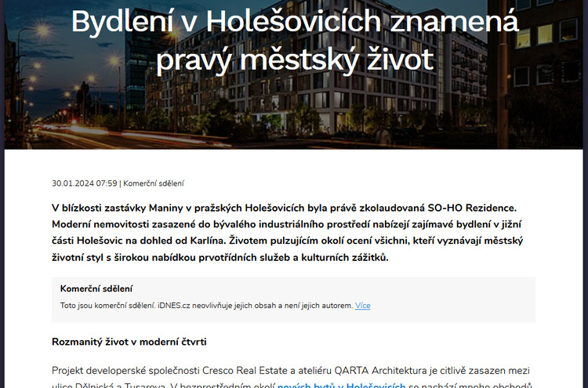Screen dimensions: 588x388
Task: Open the "Více" link in the commercial notice
Action: (362, 306)
